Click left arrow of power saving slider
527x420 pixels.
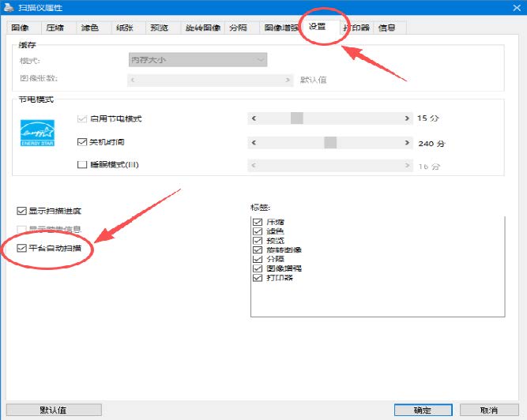click(254, 118)
